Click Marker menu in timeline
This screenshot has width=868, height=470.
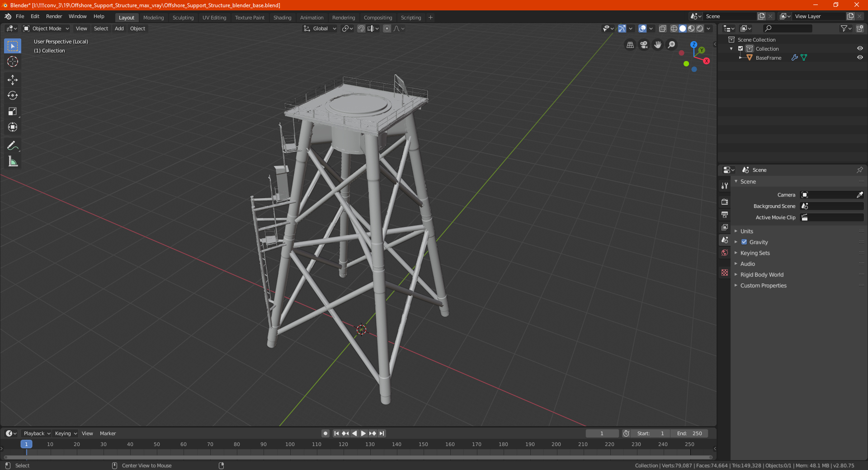click(x=108, y=433)
